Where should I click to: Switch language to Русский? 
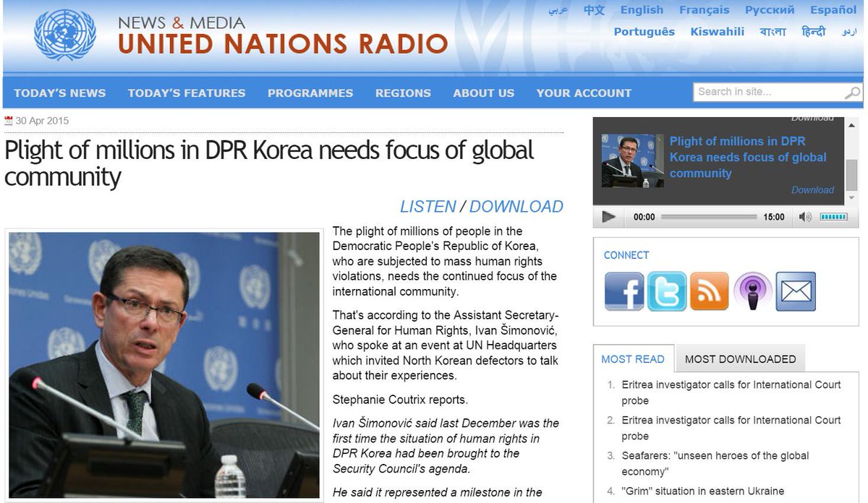pyautogui.click(x=770, y=10)
